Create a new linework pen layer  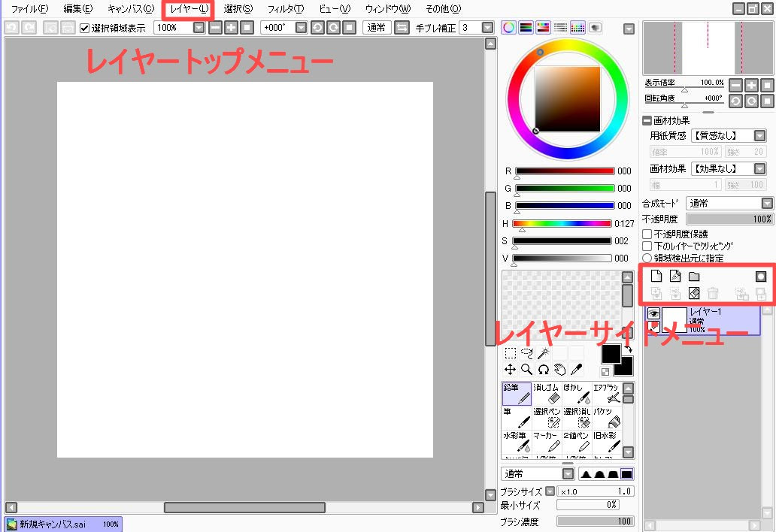[x=675, y=276]
